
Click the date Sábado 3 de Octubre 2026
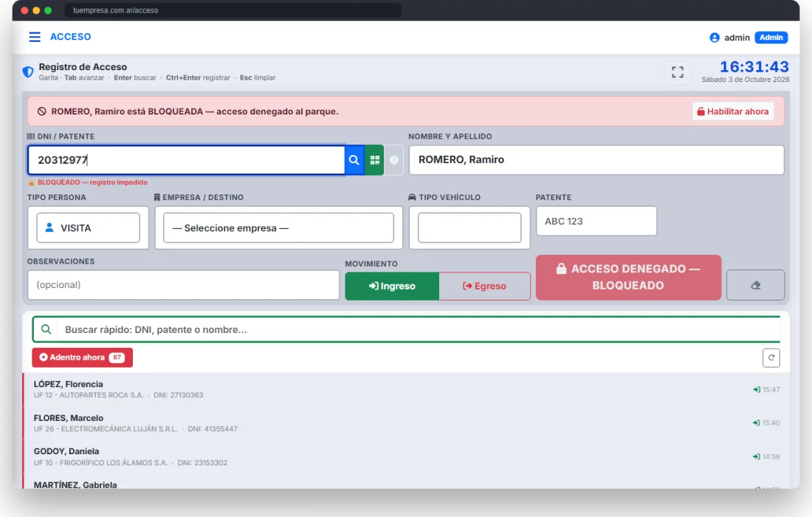click(x=746, y=80)
